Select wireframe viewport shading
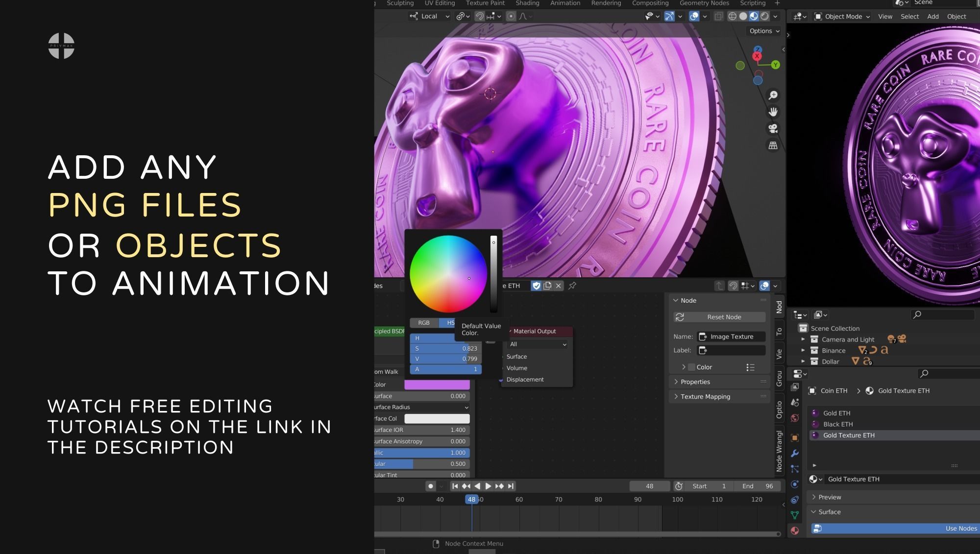This screenshot has height=554, width=980. [732, 16]
